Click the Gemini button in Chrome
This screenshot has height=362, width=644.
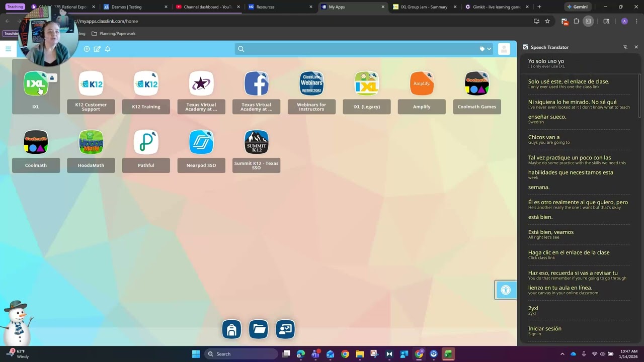[577, 7]
